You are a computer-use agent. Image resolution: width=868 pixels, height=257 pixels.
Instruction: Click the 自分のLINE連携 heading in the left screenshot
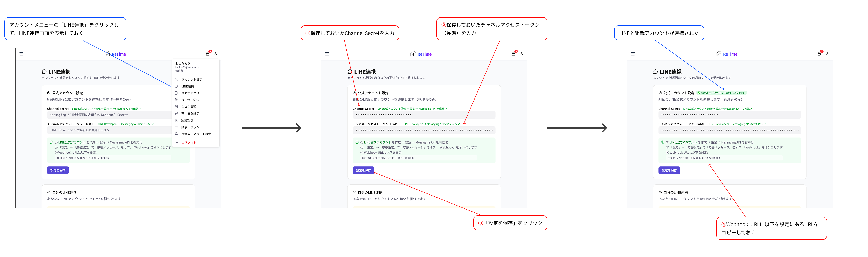(x=64, y=193)
